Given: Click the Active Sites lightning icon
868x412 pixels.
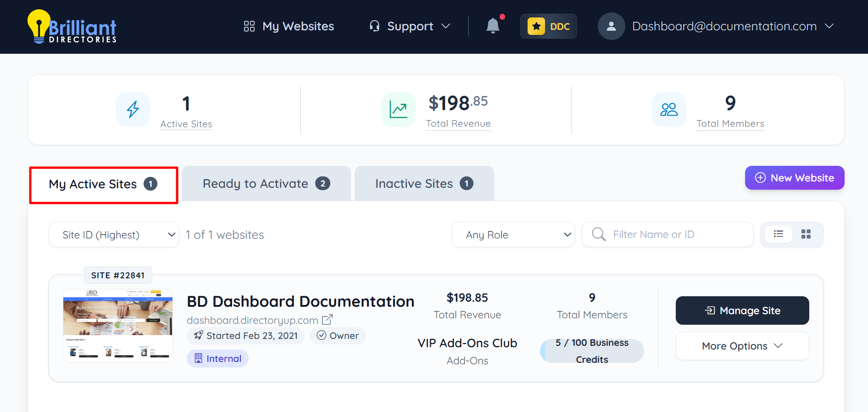Looking at the screenshot, I should 133,109.
